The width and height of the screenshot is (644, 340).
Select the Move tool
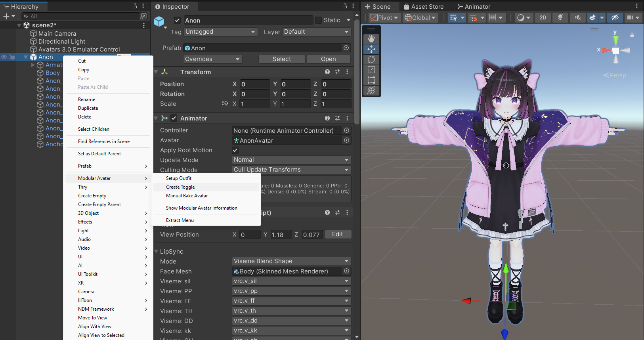[371, 49]
